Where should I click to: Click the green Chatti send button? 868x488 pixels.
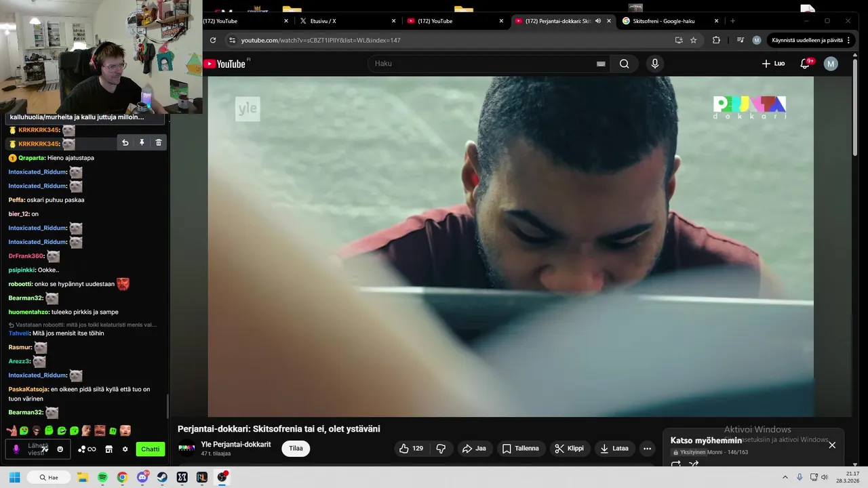coord(151,449)
